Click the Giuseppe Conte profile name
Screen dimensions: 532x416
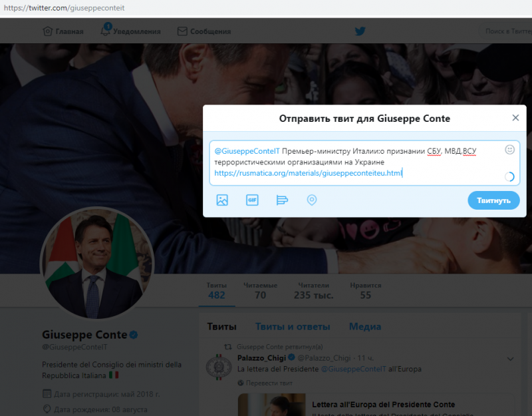(x=84, y=335)
